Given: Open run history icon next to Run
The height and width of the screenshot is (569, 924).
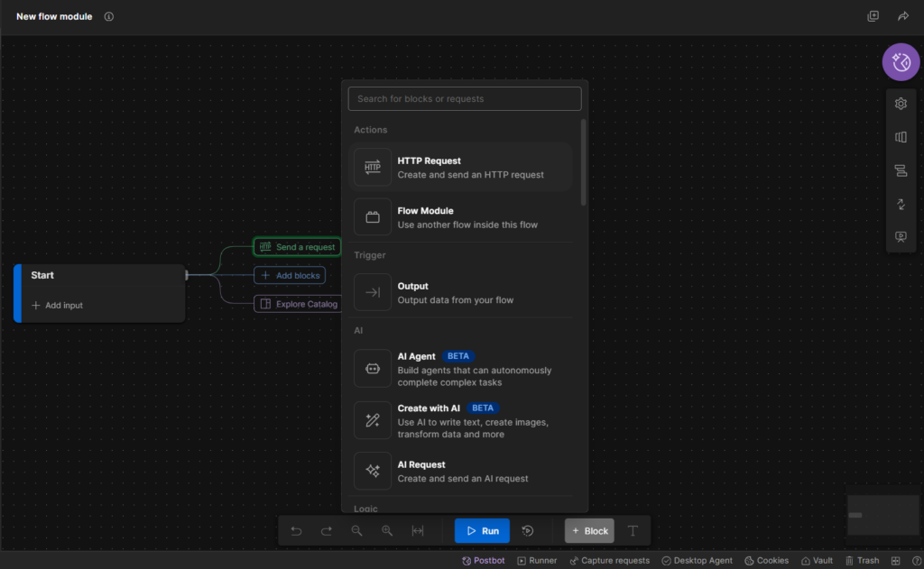Looking at the screenshot, I should click(529, 531).
